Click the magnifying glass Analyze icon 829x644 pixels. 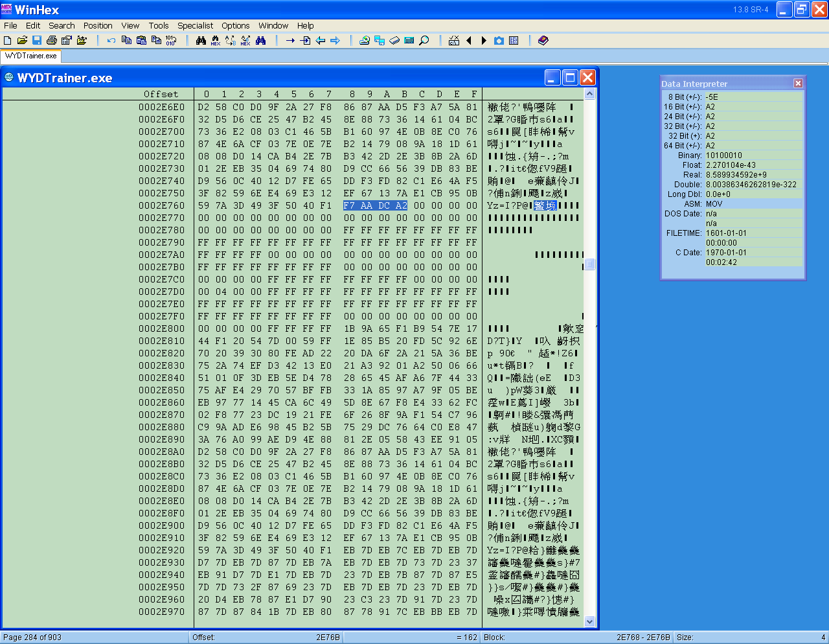tap(424, 40)
